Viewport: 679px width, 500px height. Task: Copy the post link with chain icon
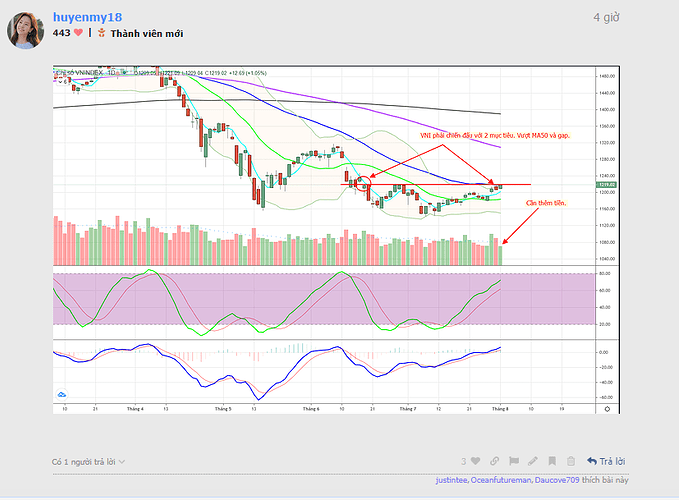pyautogui.click(x=495, y=461)
